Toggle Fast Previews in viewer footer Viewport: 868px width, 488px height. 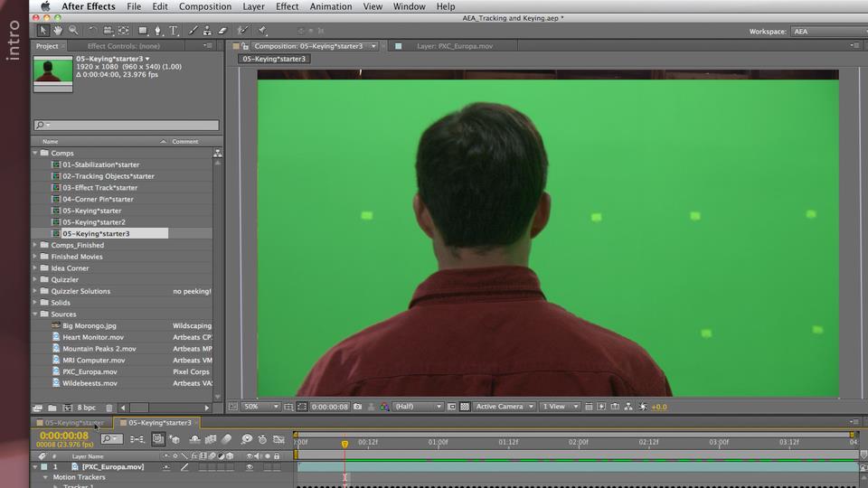tap(602, 407)
